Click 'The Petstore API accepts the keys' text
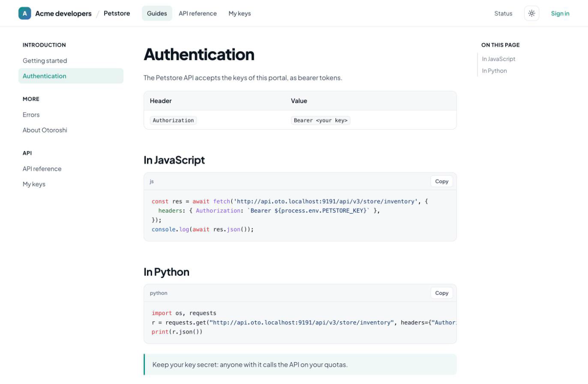The width and height of the screenshot is (588, 384). [x=243, y=78]
